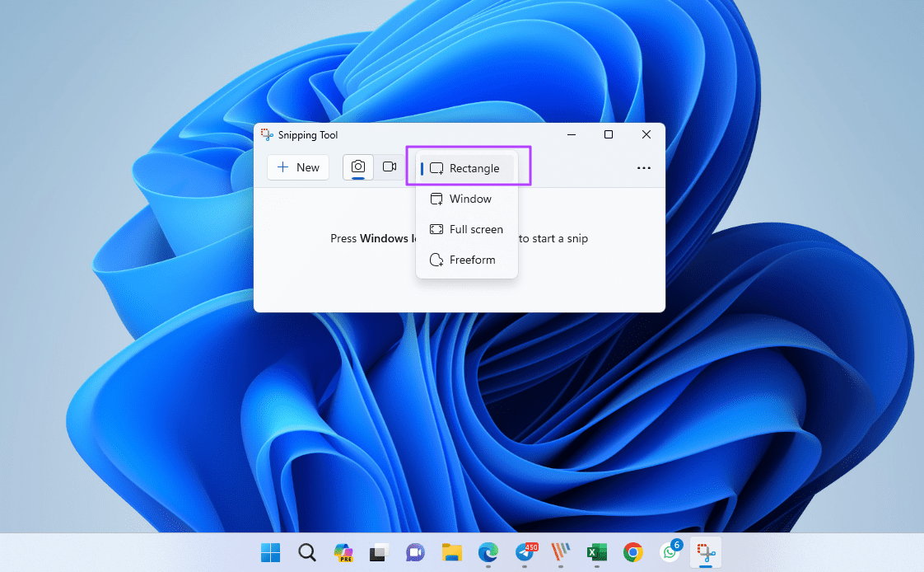The height and width of the screenshot is (572, 924).
Task: Expand the Windows Start menu
Action: point(270,552)
